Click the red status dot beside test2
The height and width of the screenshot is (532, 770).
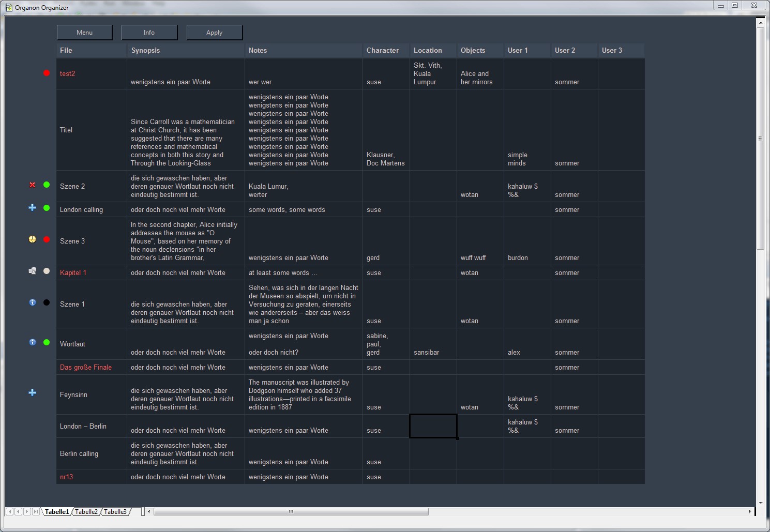[x=47, y=73]
